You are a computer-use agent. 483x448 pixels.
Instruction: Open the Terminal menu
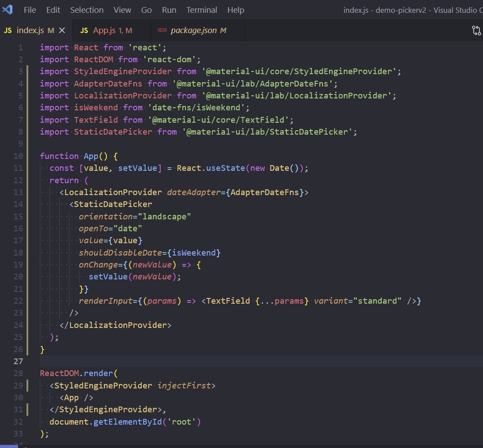(x=201, y=10)
